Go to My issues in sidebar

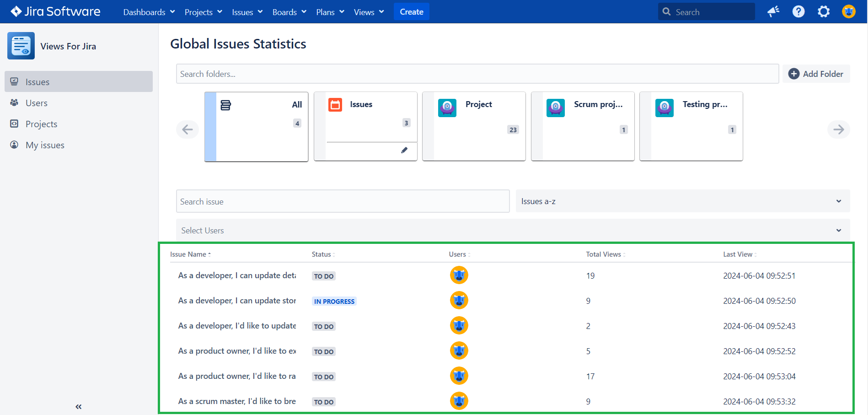[45, 145]
